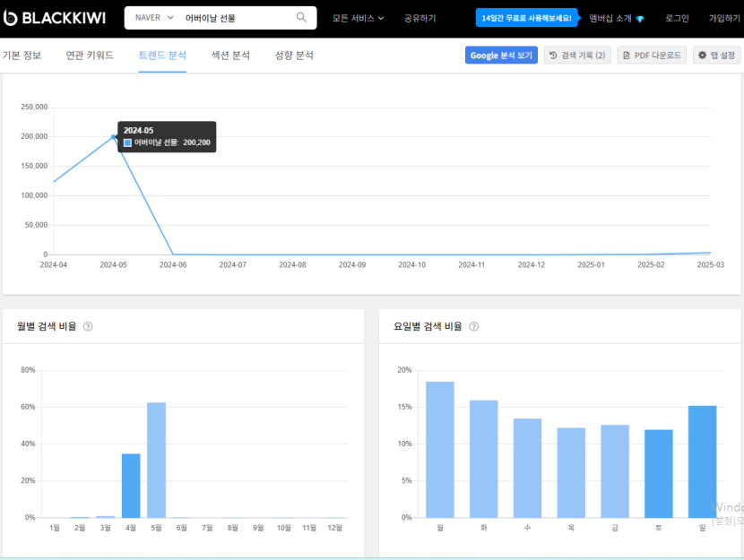The image size is (744, 560).
Task: Click the 2025-03 x-axis label
Action: 710,265
